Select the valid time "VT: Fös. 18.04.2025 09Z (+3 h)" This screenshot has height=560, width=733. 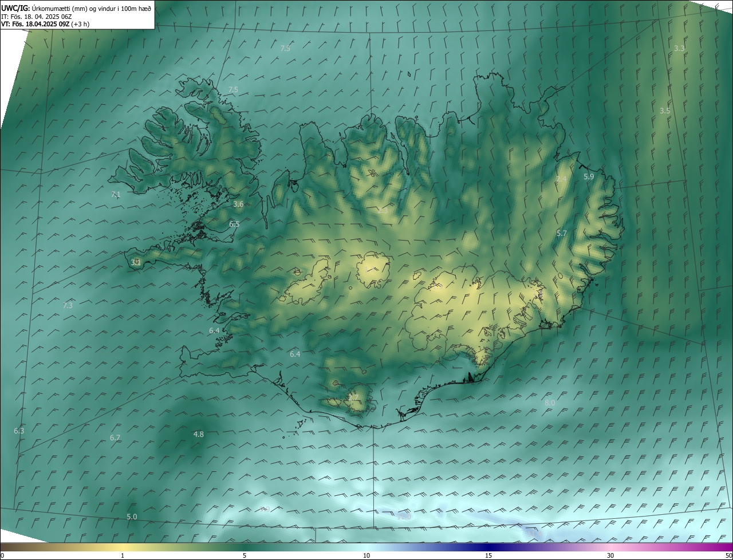click(x=45, y=23)
